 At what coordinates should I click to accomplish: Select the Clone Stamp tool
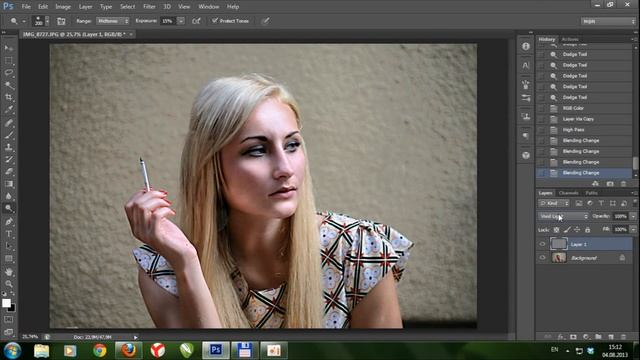pyautogui.click(x=9, y=147)
